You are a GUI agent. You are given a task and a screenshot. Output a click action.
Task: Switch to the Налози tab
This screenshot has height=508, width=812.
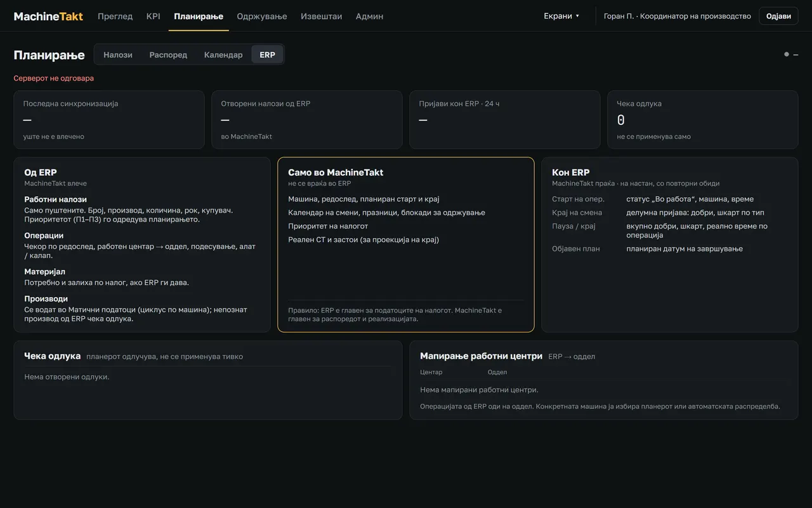pyautogui.click(x=118, y=55)
